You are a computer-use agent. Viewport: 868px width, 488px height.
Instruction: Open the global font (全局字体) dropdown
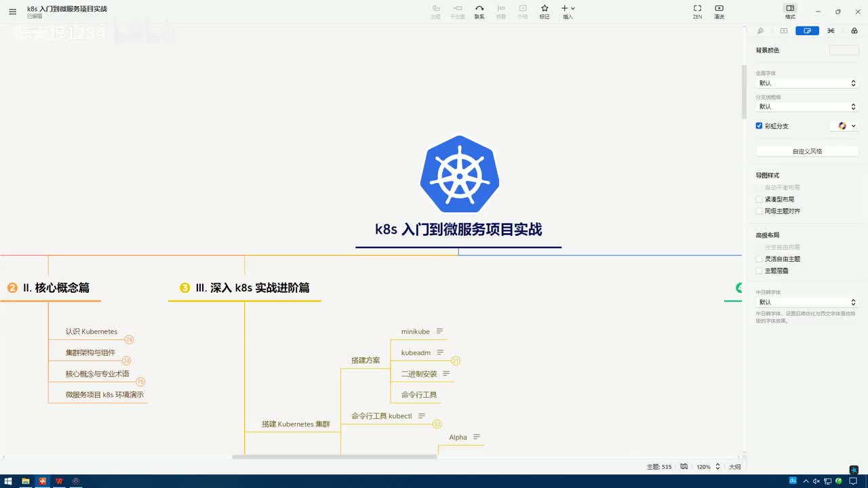coord(807,83)
